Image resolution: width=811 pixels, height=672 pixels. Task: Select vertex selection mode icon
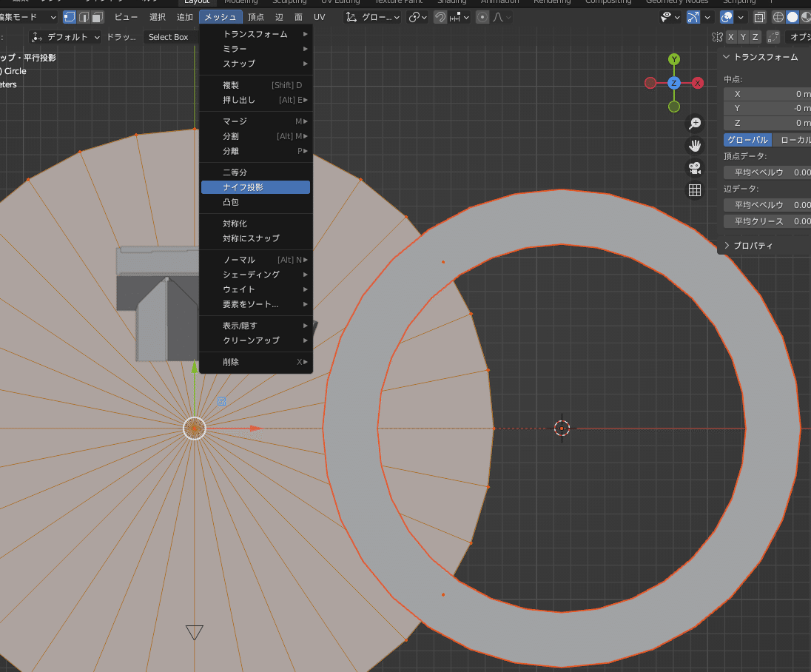pyautogui.click(x=70, y=17)
